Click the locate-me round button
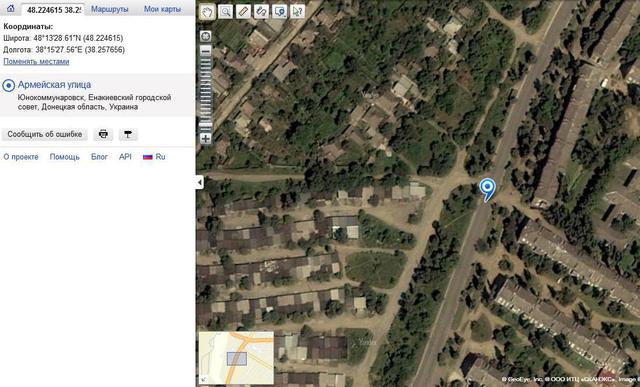 coord(206,36)
